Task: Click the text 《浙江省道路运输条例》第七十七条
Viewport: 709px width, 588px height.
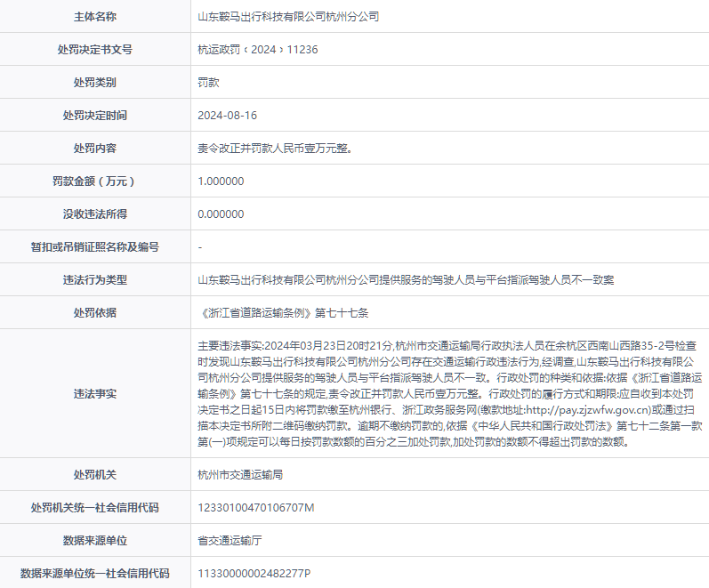Action: coord(283,312)
